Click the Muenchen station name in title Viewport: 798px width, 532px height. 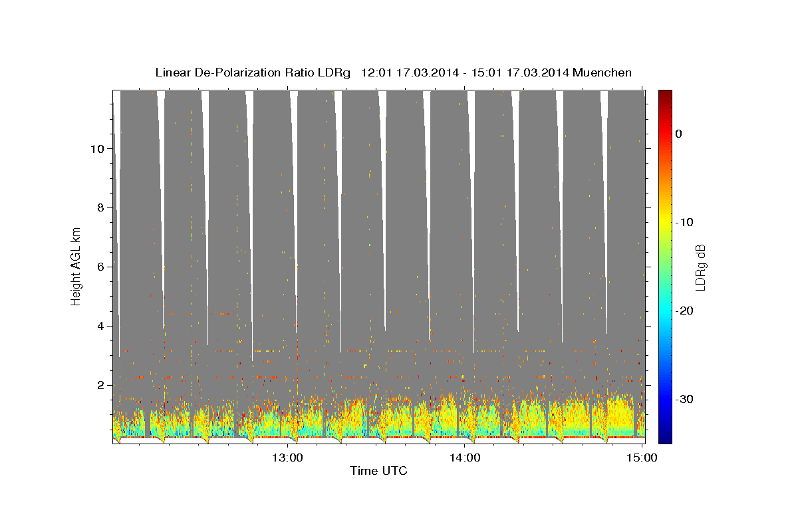(x=602, y=72)
